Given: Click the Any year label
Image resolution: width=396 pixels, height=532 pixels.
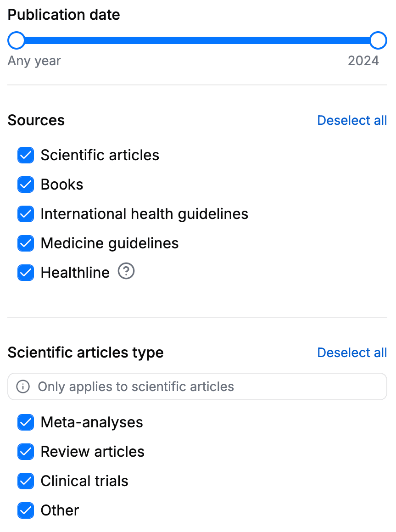Looking at the screenshot, I should 33,60.
